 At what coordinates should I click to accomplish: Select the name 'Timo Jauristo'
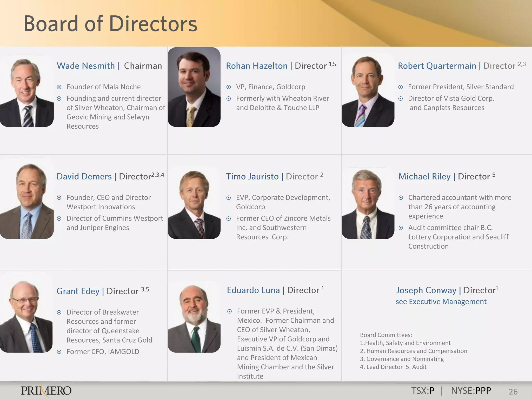[x=252, y=176]
